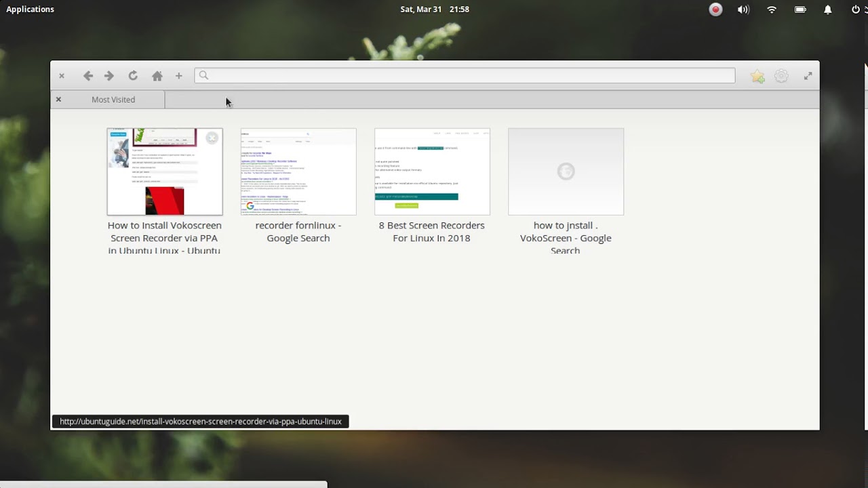
Task: Click 'recorder fornlinux - Google Search' title
Action: click(298, 231)
